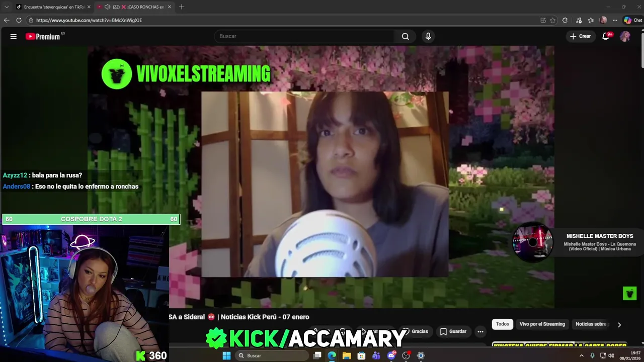Click the taskbar Buscar search box
The height and width of the screenshot is (362, 644).
click(x=272, y=355)
